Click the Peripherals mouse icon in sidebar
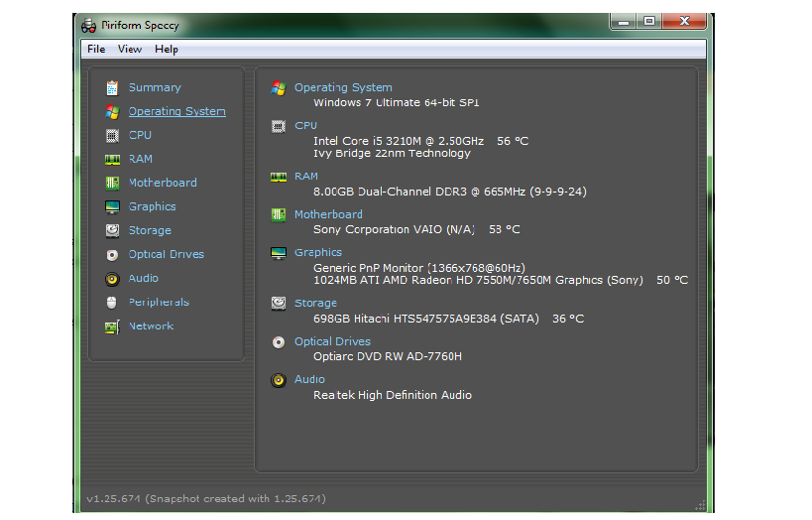Screen dimensions: 812x520 point(111,303)
